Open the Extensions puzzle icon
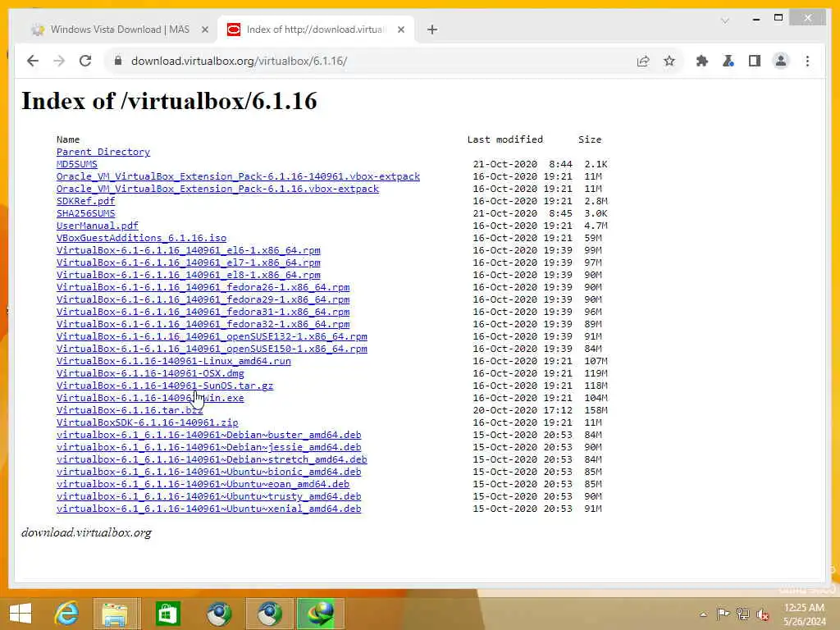The height and width of the screenshot is (630, 840). (x=702, y=61)
